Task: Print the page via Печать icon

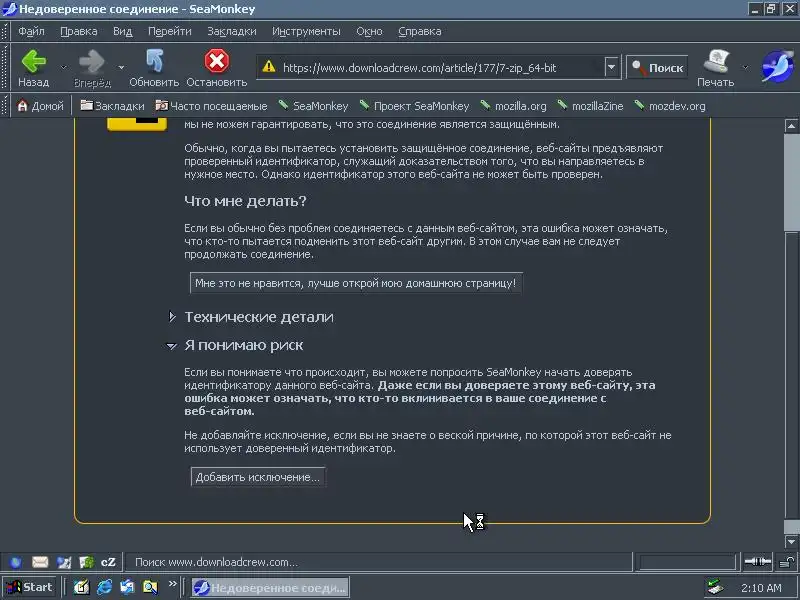Action: 715,67
